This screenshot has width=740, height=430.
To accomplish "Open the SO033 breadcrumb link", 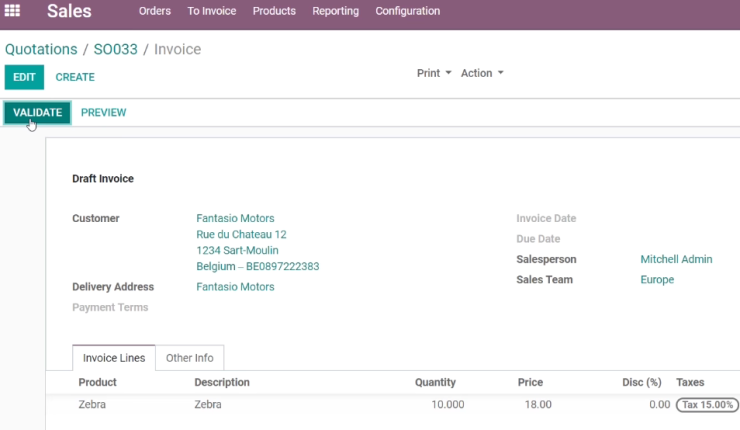I will pos(116,49).
